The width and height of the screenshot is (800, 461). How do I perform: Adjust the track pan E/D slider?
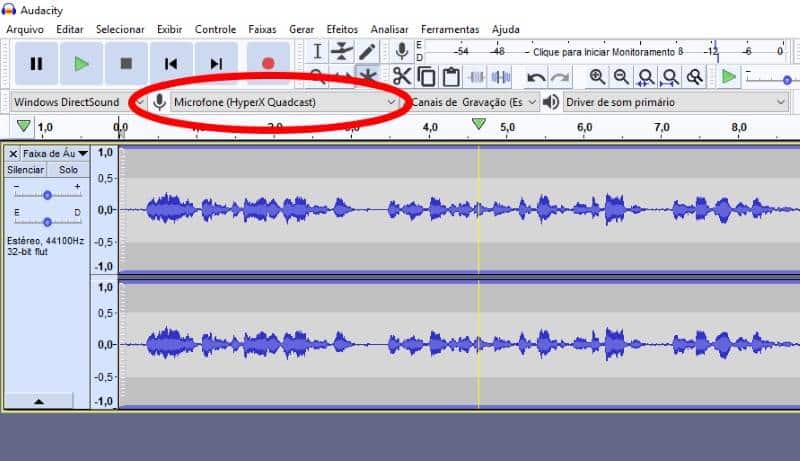coord(47,222)
